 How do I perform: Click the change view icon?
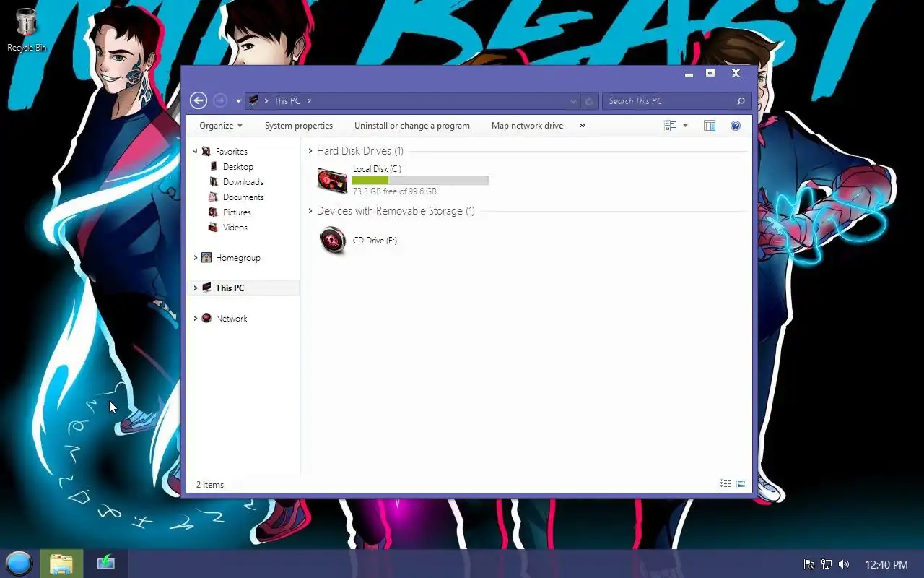pyautogui.click(x=670, y=126)
